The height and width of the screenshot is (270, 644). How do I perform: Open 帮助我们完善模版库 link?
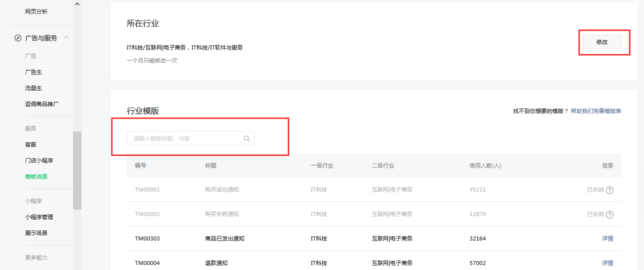tap(596, 111)
